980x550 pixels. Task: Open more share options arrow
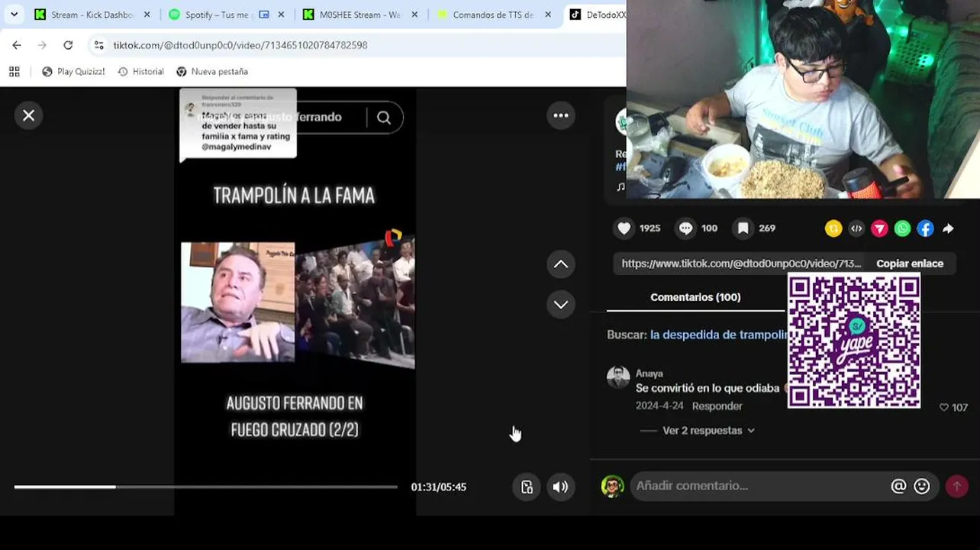(948, 228)
